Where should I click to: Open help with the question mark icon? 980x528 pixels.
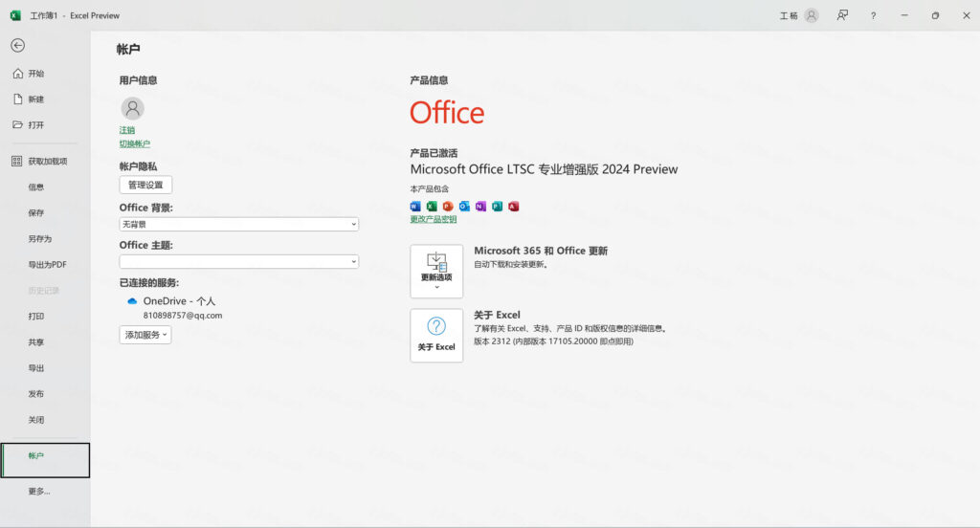pyautogui.click(x=873, y=15)
